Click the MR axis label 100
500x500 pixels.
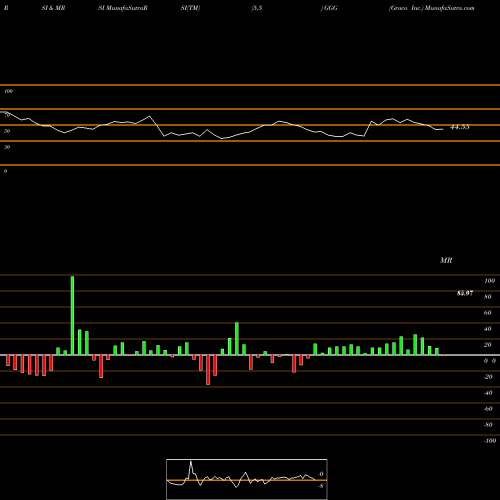click(x=489, y=281)
